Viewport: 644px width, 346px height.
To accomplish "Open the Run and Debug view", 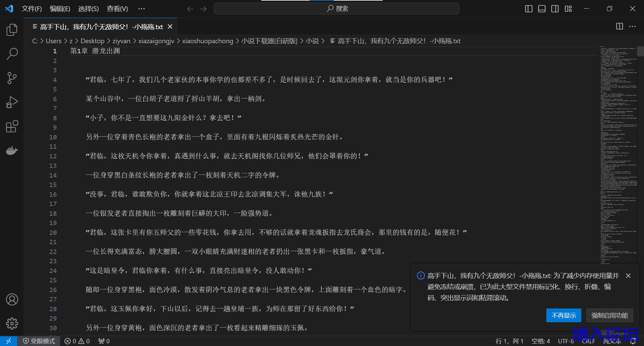I will (x=12, y=102).
